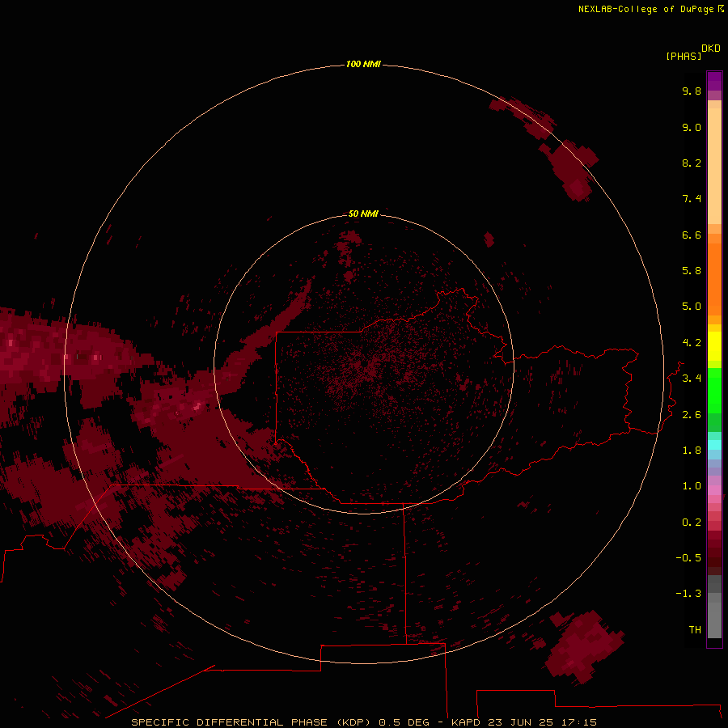The image size is (728, 728).
Task: Click the 1.0 scale label
Action: (x=692, y=486)
